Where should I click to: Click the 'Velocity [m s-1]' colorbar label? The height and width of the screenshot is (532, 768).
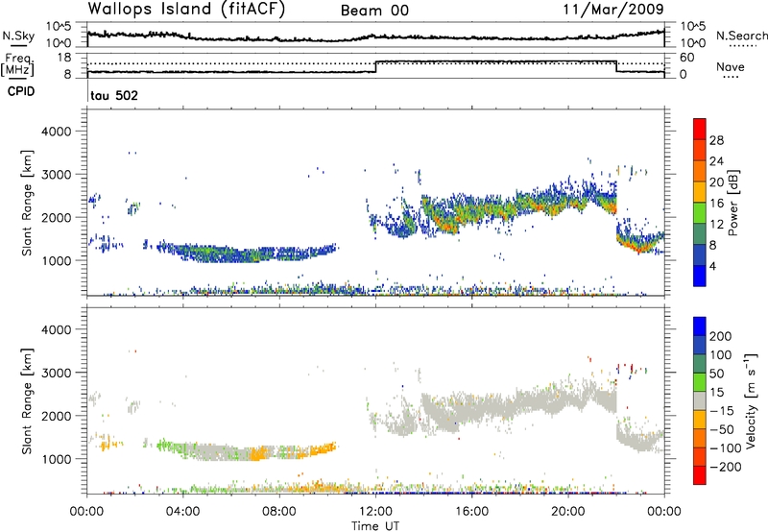751,400
